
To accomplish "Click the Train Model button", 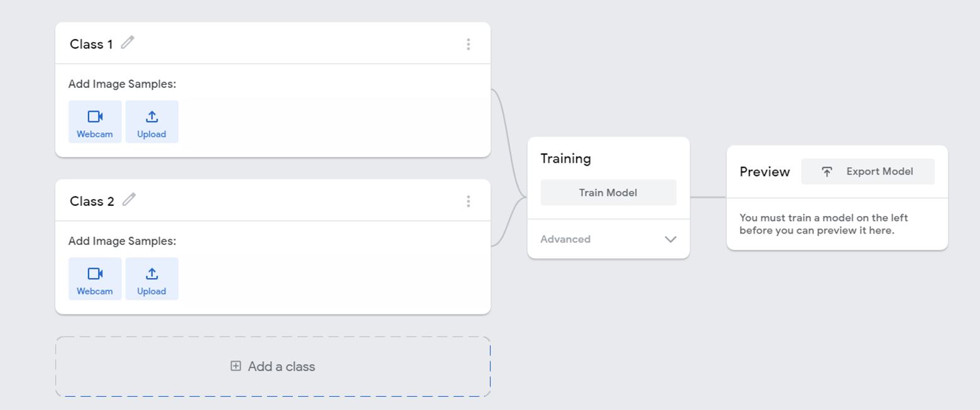I will click(x=608, y=193).
